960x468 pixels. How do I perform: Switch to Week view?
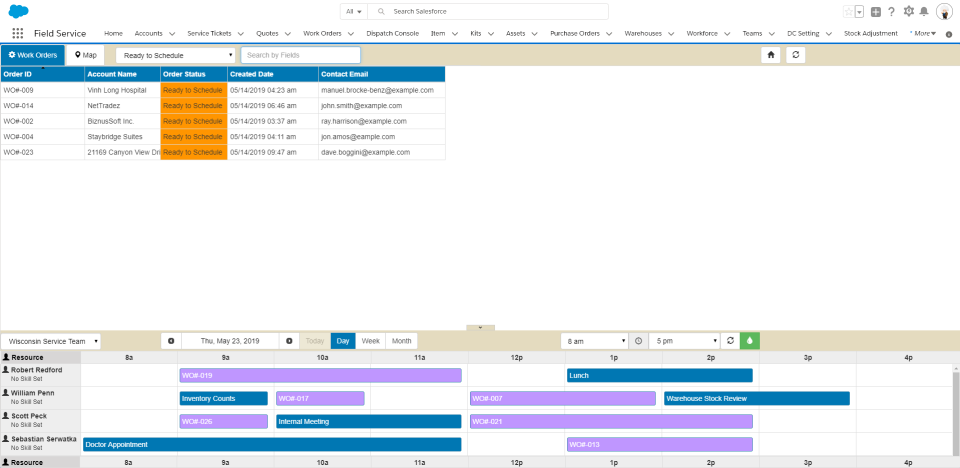[370, 341]
